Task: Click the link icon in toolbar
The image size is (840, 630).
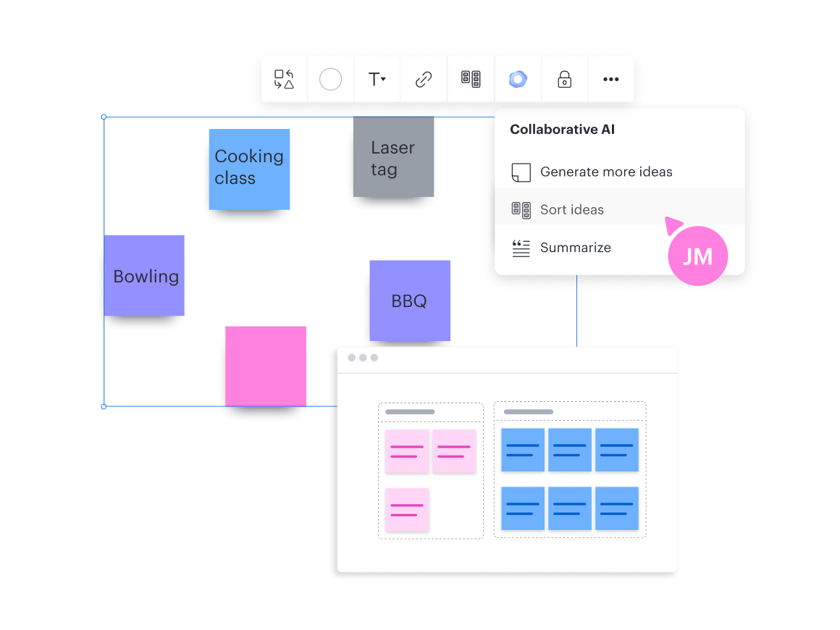Action: [424, 80]
